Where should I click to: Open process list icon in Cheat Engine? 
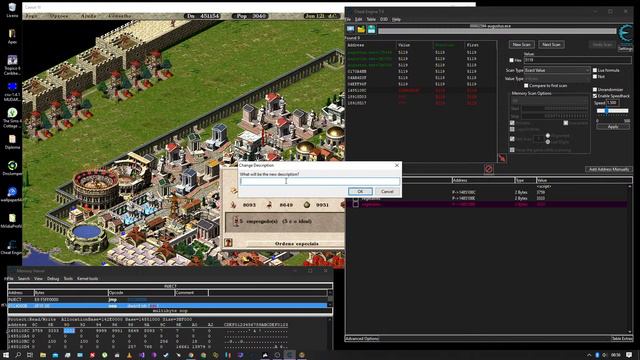click(x=351, y=29)
